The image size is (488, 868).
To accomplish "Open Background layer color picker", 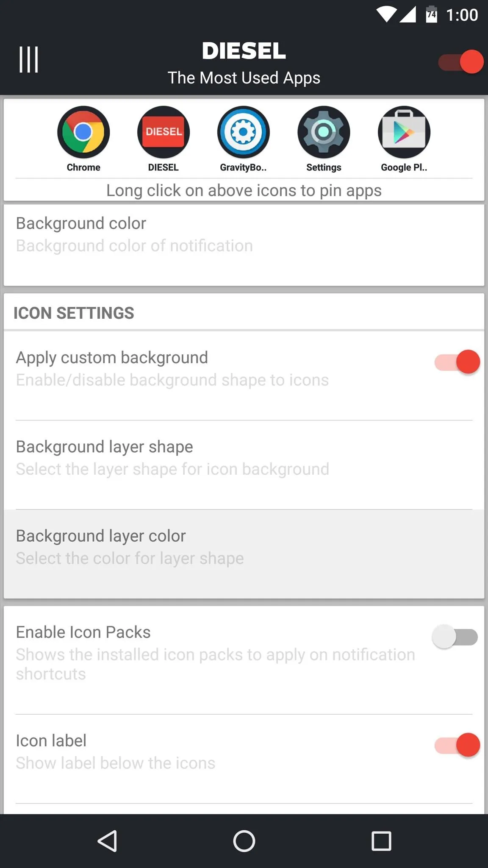I will click(244, 554).
